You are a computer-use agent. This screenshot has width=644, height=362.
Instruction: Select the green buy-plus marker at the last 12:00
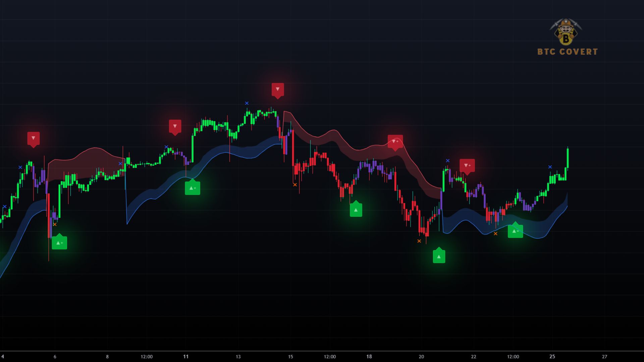point(516,230)
